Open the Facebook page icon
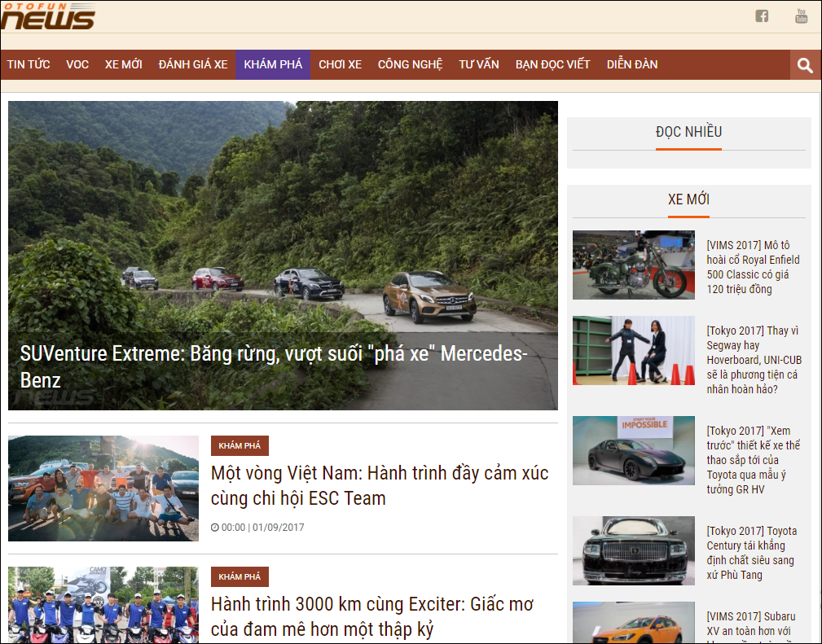 [762, 15]
